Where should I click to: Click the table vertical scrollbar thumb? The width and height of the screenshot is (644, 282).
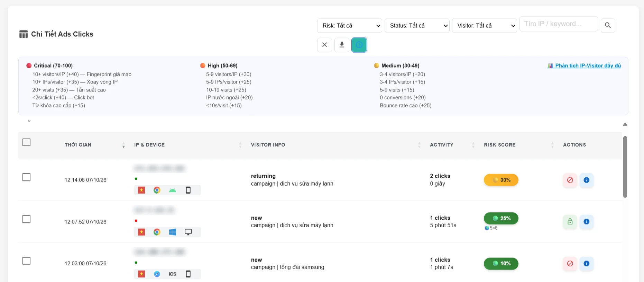pyautogui.click(x=625, y=167)
